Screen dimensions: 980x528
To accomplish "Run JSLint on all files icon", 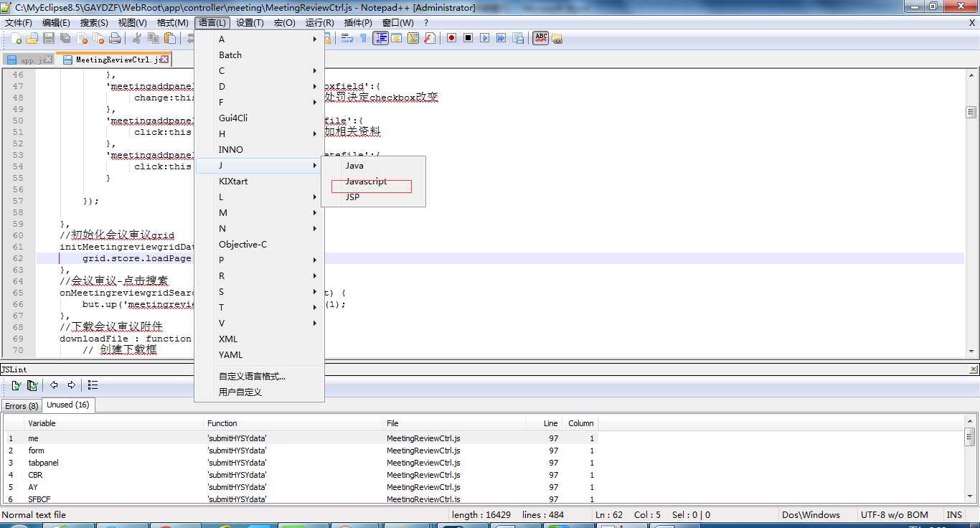I will tap(32, 385).
